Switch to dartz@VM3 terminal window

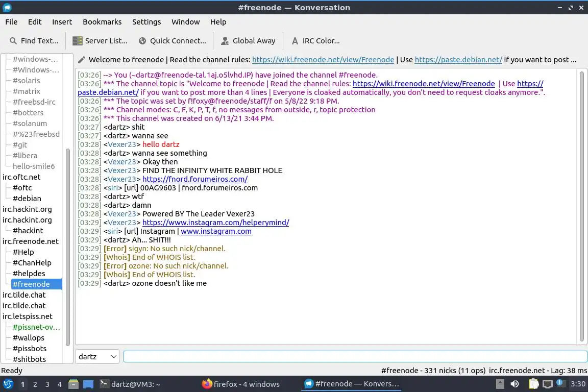130,384
